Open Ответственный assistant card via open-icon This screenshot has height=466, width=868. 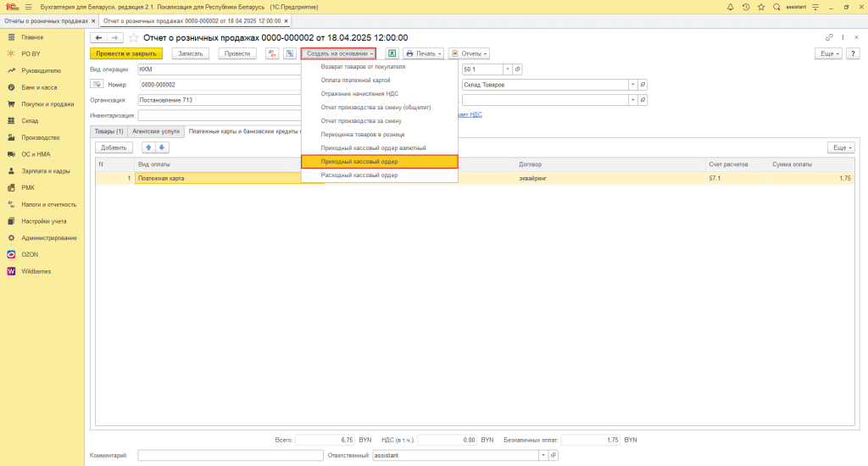click(553, 455)
